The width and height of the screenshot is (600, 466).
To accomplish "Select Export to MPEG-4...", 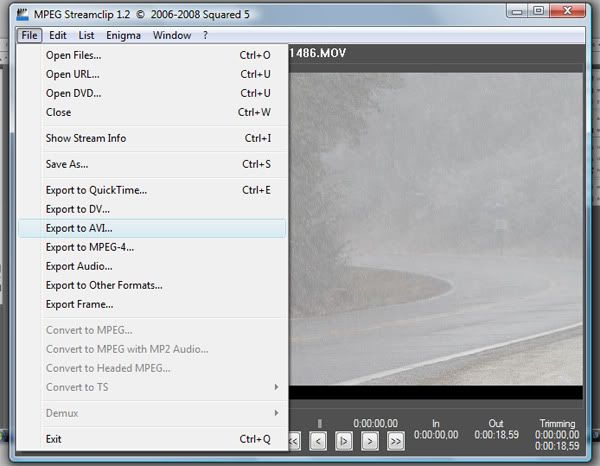I will coord(152,247).
